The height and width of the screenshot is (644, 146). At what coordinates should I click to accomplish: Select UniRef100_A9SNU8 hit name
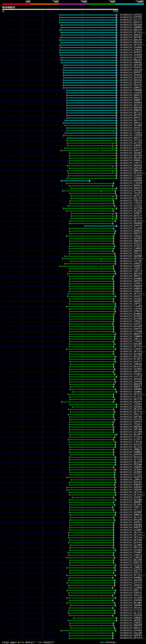click(131, 103)
